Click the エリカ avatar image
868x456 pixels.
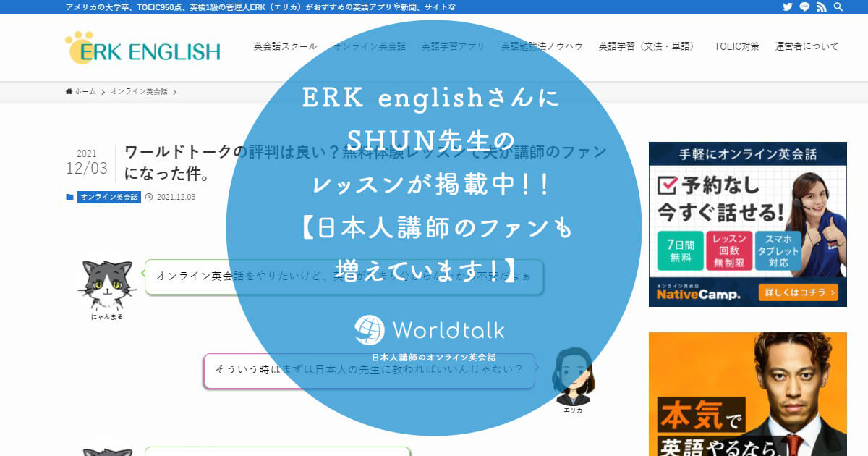pos(573,376)
